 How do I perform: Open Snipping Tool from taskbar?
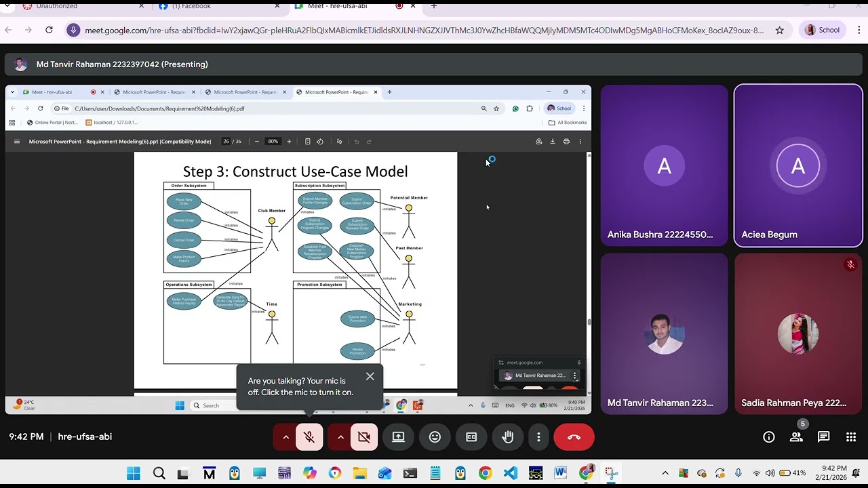click(610, 473)
